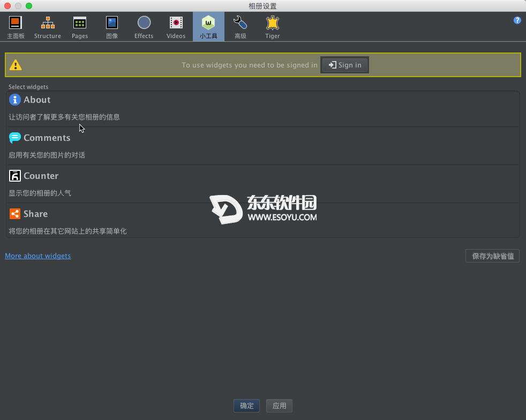
Task: Click description 让访问者了解更多有关您相册的信息
Action: 64,117
